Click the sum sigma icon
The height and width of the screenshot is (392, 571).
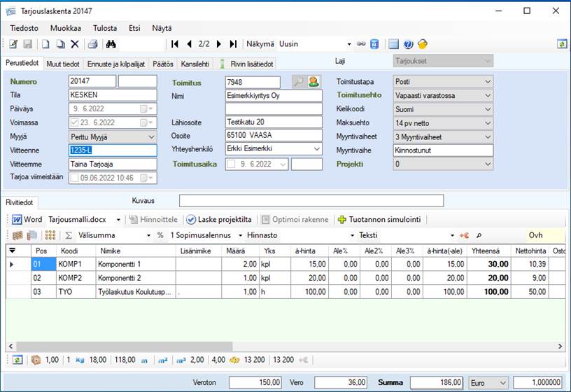69,235
